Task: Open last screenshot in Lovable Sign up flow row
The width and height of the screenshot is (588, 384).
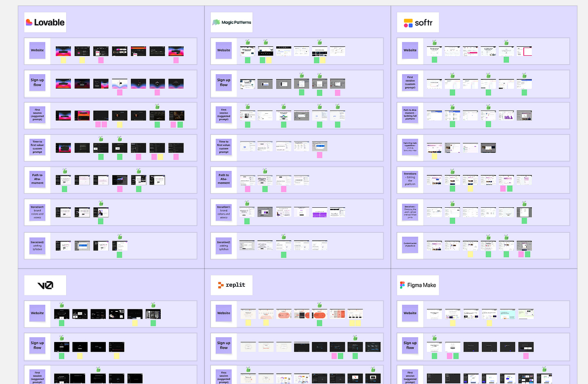Action: tap(176, 83)
